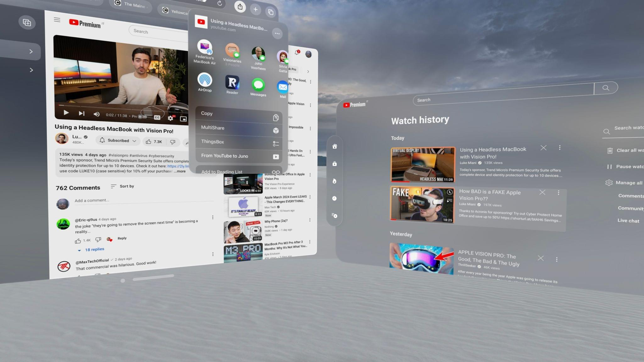Choose ThingsBox in the share sheet
The image size is (644, 362).
click(239, 142)
